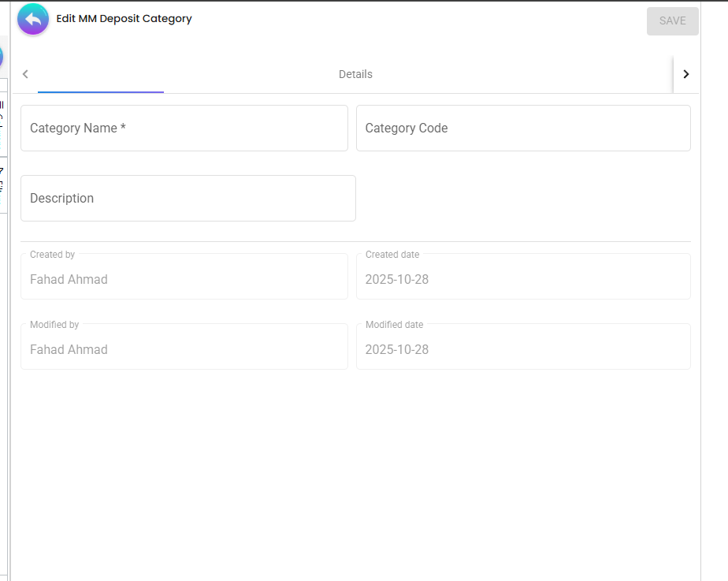Click the Edit MM Deposit Category title
The height and width of the screenshot is (581, 728).
[124, 18]
